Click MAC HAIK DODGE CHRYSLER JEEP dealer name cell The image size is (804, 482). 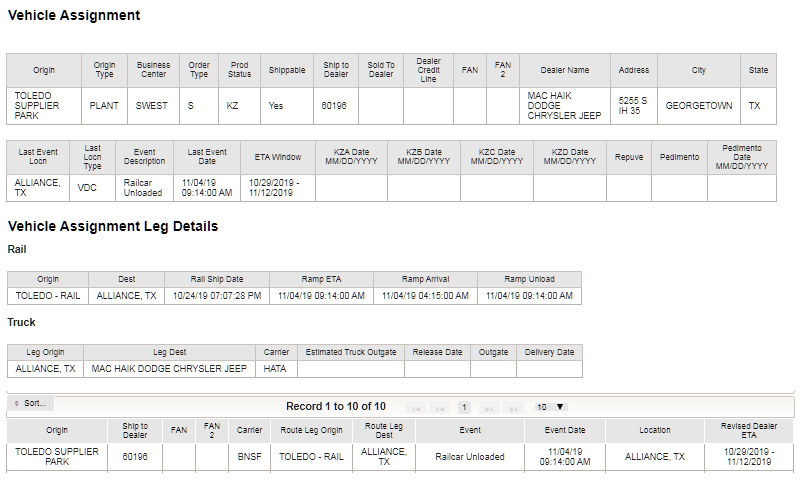click(565, 106)
